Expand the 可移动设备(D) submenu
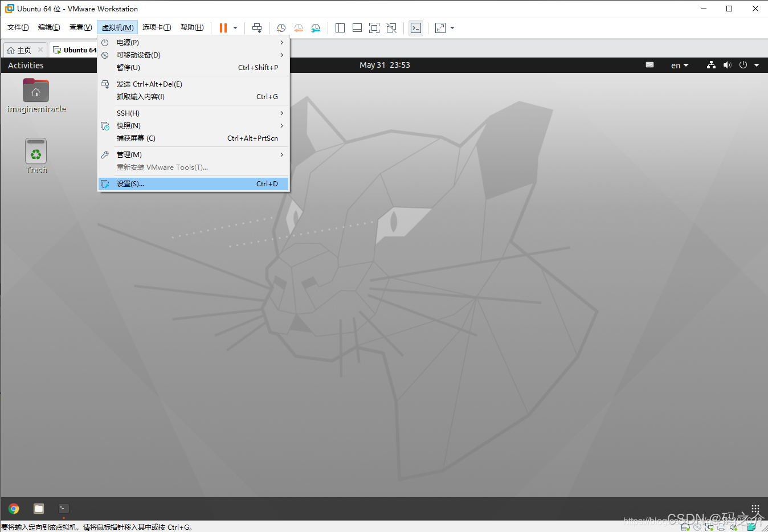This screenshot has width=768, height=532. click(194, 55)
